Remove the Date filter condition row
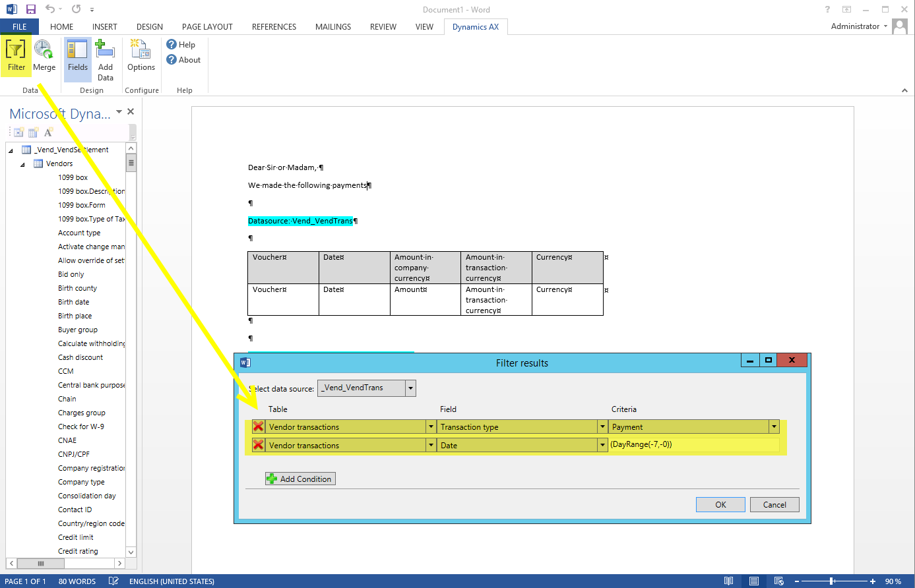Screen dimensions: 915x588 point(258,446)
